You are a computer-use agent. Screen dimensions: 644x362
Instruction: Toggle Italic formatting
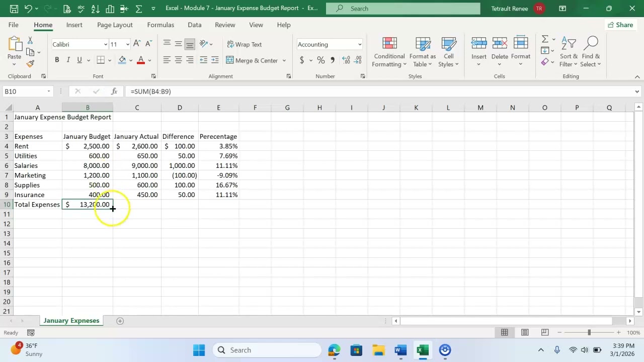click(x=68, y=60)
